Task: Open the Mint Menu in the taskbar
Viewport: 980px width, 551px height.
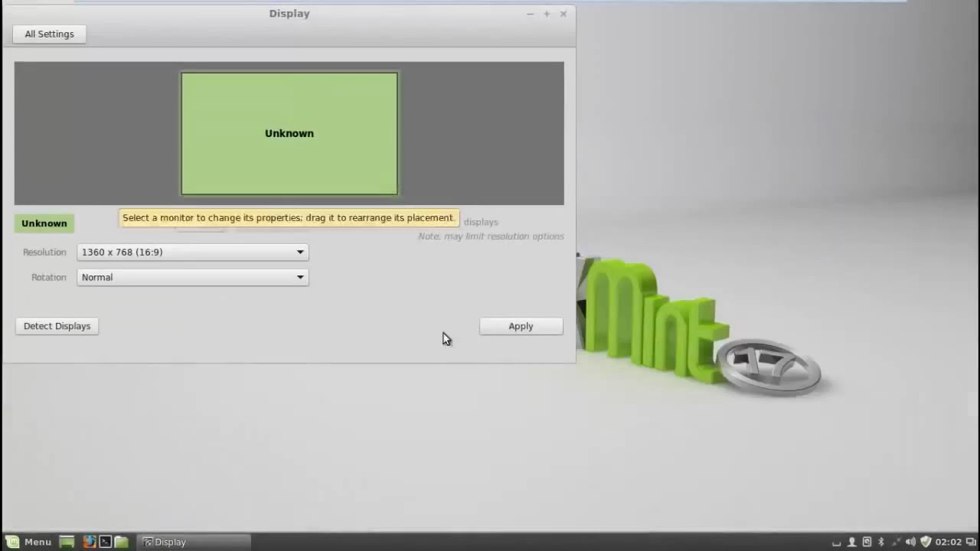Action: [28, 542]
